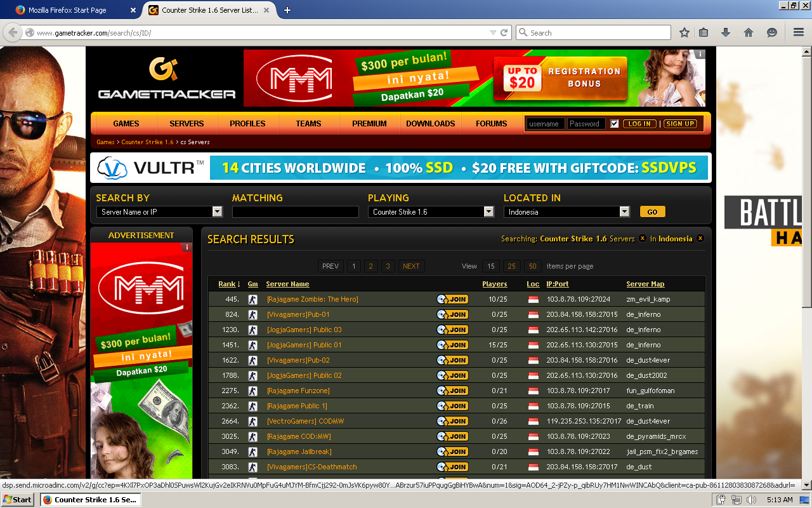This screenshot has height=508, width=812.
Task: Join the Rajagame Zombie: The Hero server
Action: pyautogui.click(x=452, y=299)
